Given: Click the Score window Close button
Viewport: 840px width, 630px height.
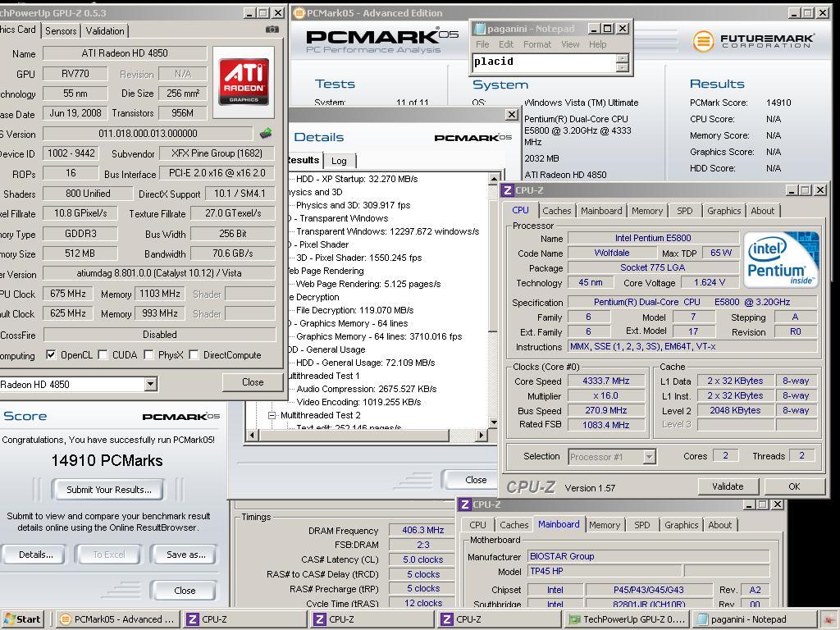Looking at the screenshot, I should click(x=185, y=591).
